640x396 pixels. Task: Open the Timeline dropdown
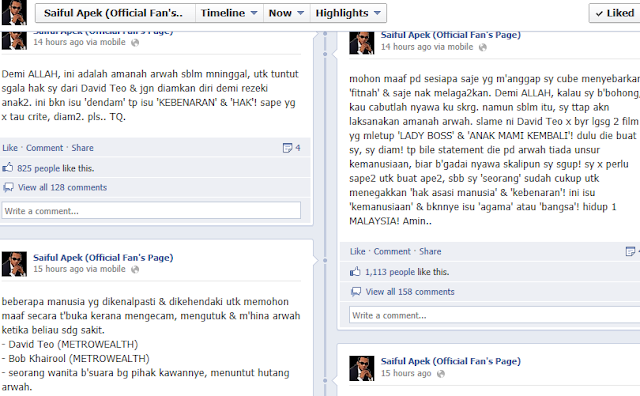point(229,13)
